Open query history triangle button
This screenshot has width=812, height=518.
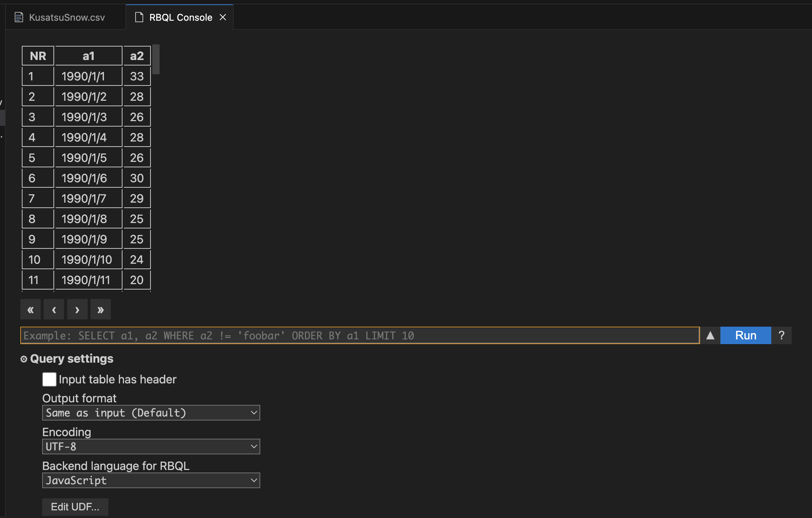[710, 335]
